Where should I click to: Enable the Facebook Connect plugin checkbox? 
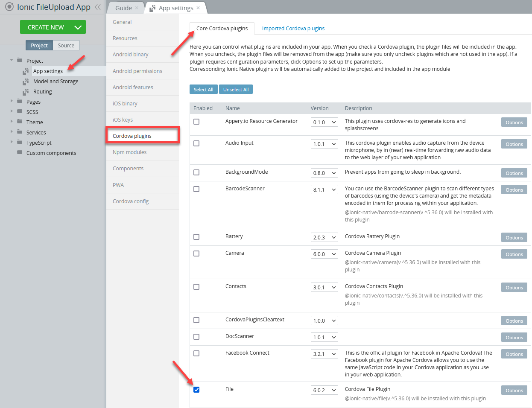point(196,353)
